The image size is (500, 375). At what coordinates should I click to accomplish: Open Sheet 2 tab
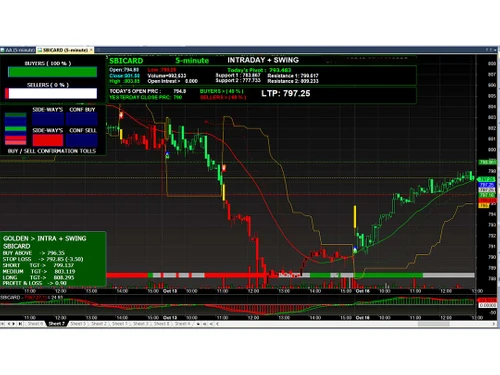(x=99, y=324)
